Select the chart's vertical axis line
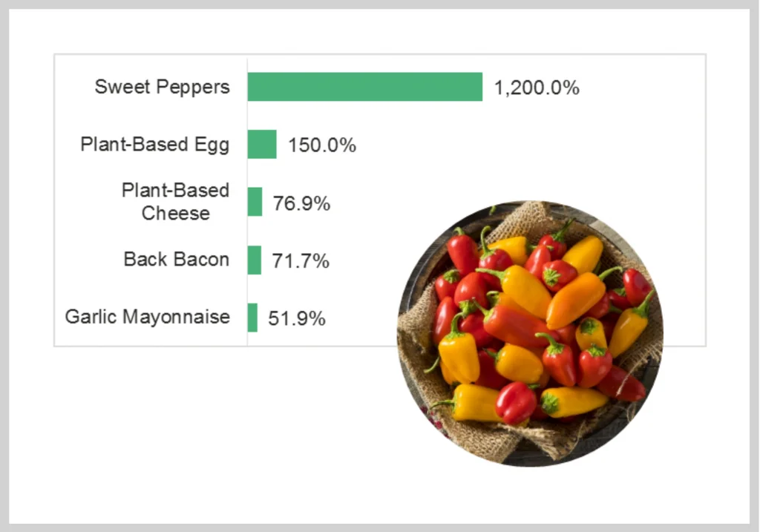Image resolution: width=760 pixels, height=532 pixels. tap(247, 202)
